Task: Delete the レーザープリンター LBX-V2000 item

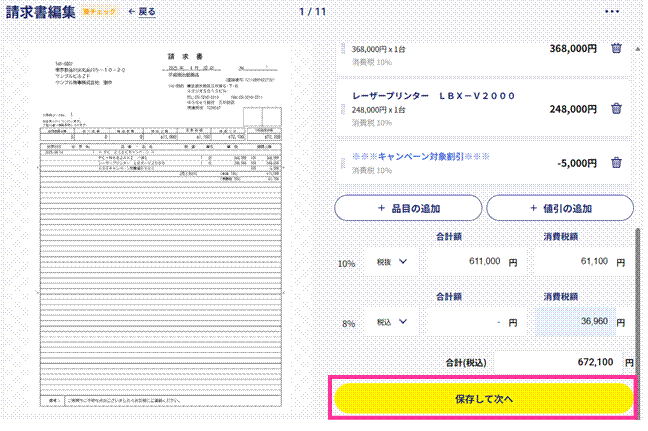Action: pyautogui.click(x=616, y=109)
